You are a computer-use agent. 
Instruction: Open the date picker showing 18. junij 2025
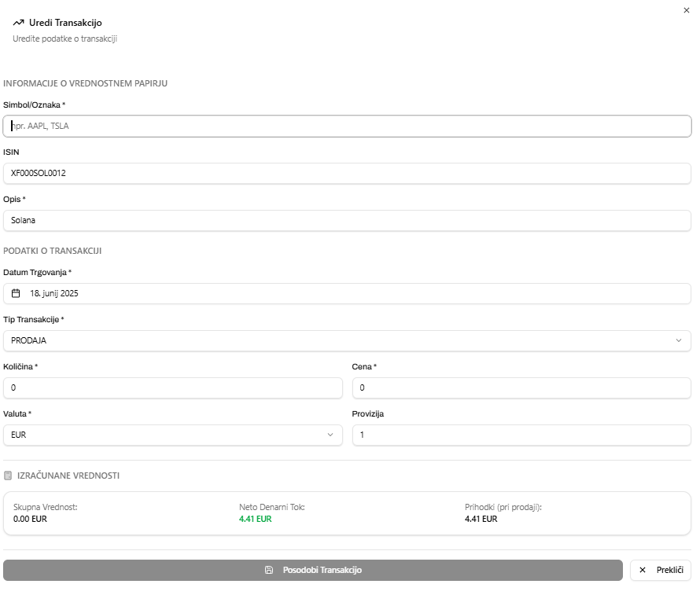pos(347,293)
